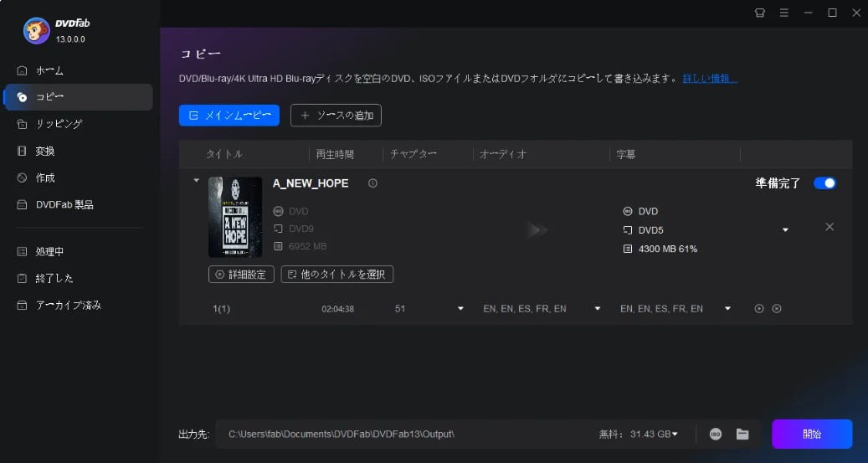This screenshot has height=463, width=868.
Task: Click 詳細設定 button
Action: click(241, 274)
